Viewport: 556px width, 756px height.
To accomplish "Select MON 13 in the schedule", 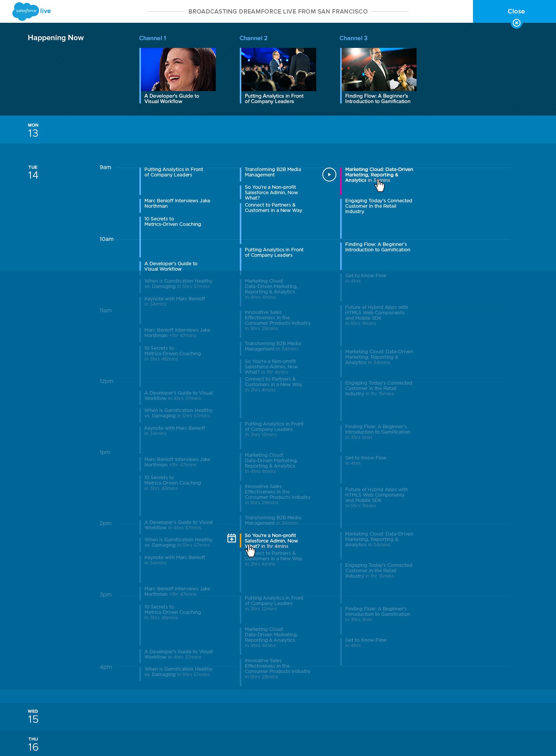I will pos(33,131).
